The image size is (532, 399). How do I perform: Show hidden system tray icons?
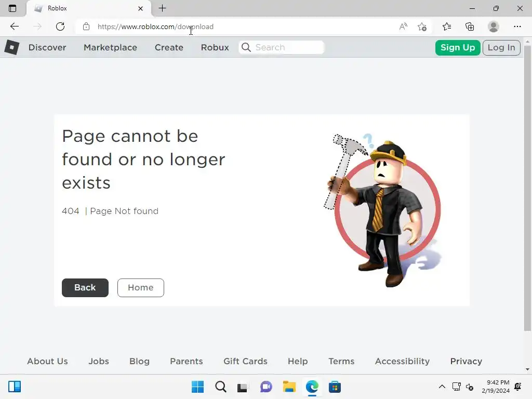click(x=442, y=387)
